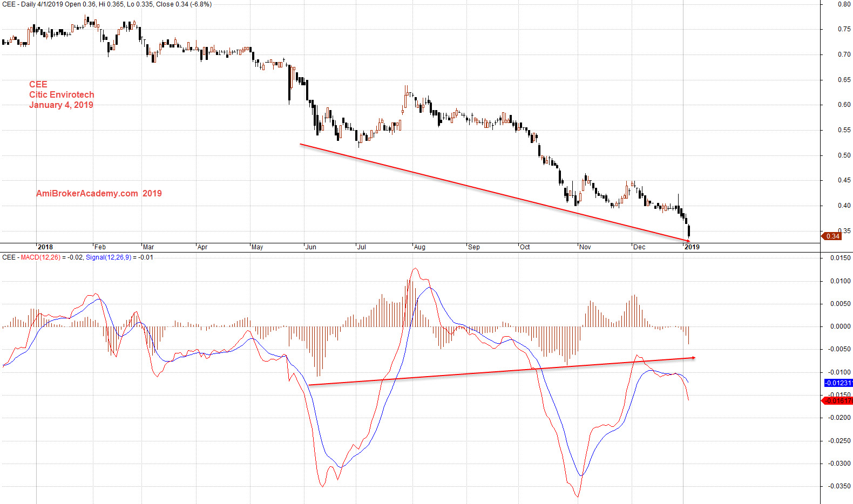This screenshot has height=504, width=853.
Task: Click the 'Citic Envirotech' annotation label
Action: click(x=62, y=94)
